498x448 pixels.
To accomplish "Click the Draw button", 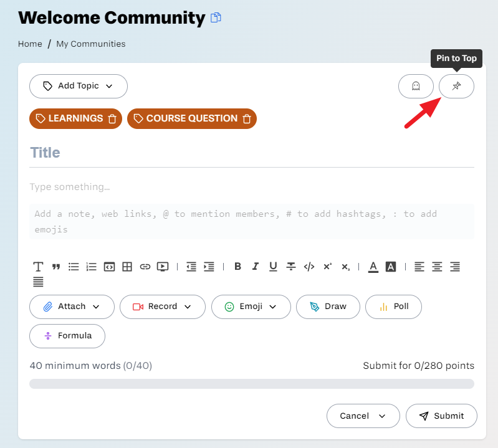I will [328, 307].
